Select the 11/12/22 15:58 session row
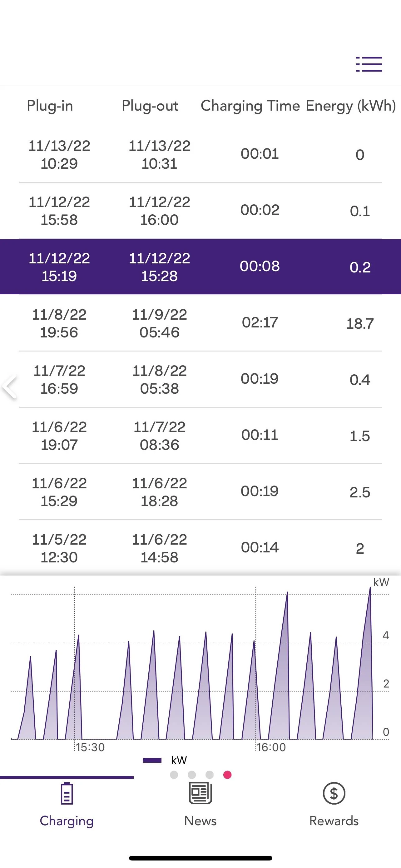The width and height of the screenshot is (401, 868). pyautogui.click(x=200, y=211)
